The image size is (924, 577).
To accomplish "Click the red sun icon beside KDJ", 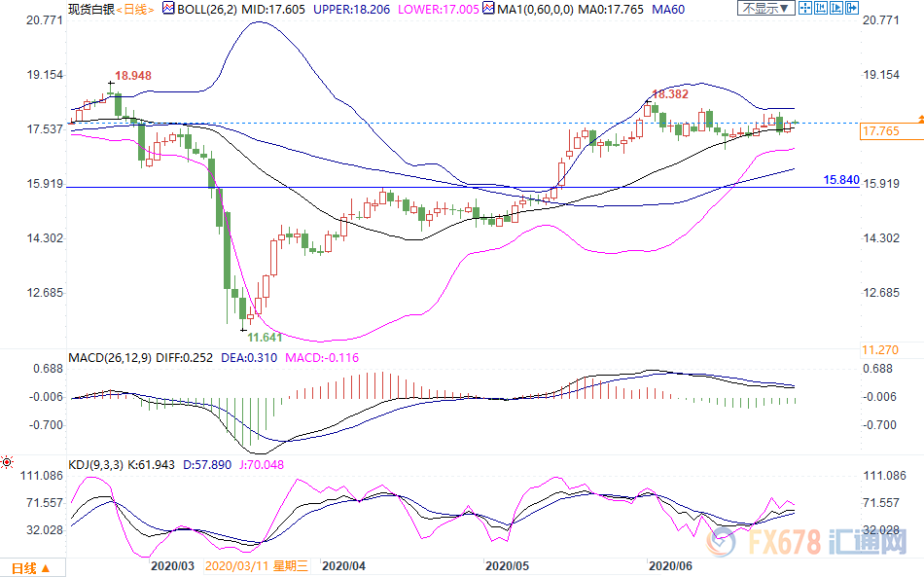I will (7, 461).
